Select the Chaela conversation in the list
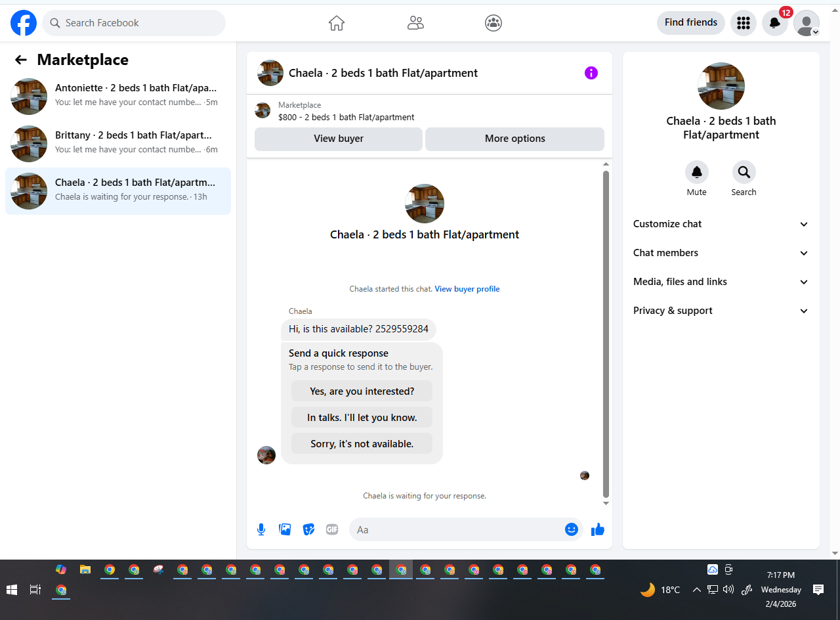The width and height of the screenshot is (840, 620). 118,191
